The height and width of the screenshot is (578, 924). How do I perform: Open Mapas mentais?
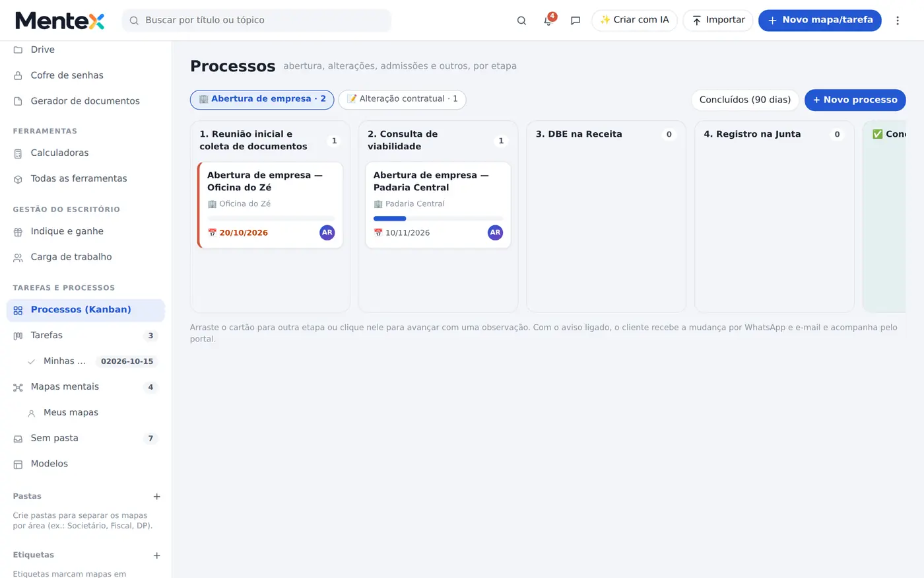click(x=86, y=387)
